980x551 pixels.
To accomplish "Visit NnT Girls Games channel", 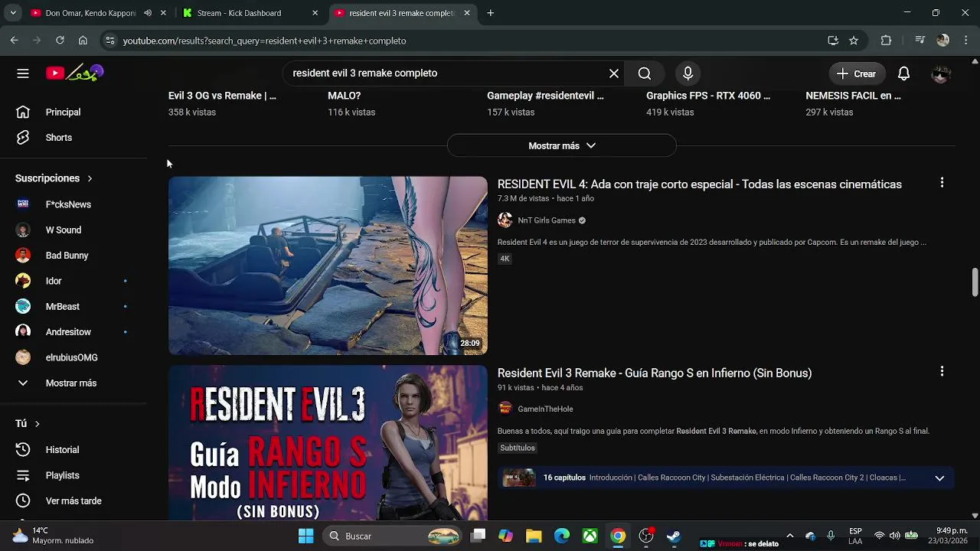I will point(547,220).
